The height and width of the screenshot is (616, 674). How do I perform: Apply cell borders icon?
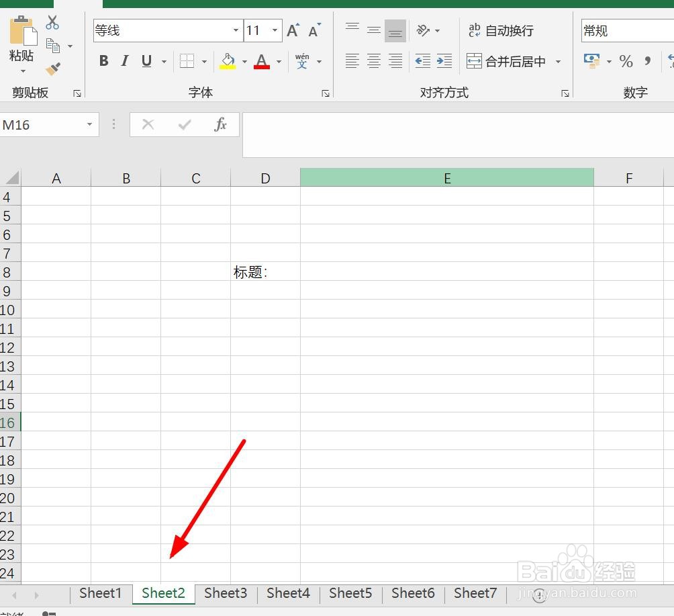[x=187, y=61]
